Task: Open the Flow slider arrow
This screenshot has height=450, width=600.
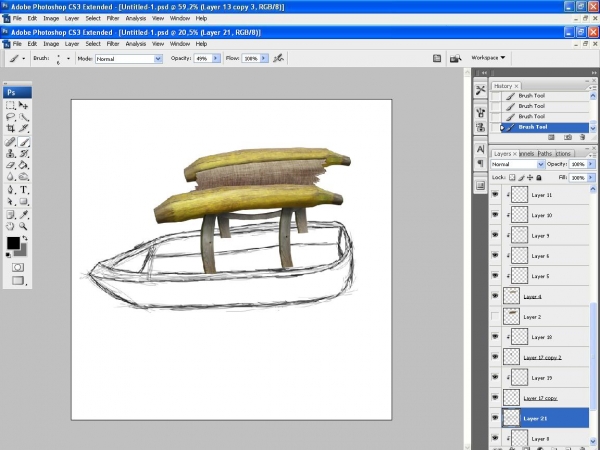Action: (264, 58)
